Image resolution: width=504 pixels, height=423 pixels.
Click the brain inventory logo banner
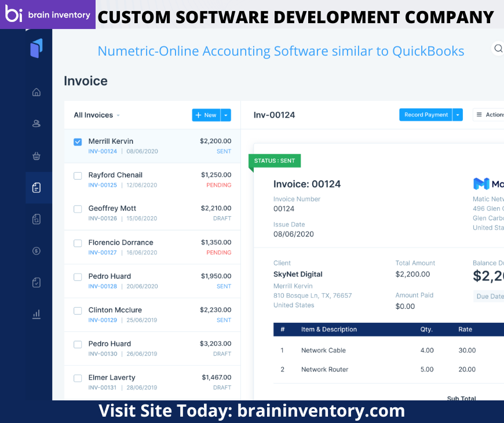click(48, 14)
